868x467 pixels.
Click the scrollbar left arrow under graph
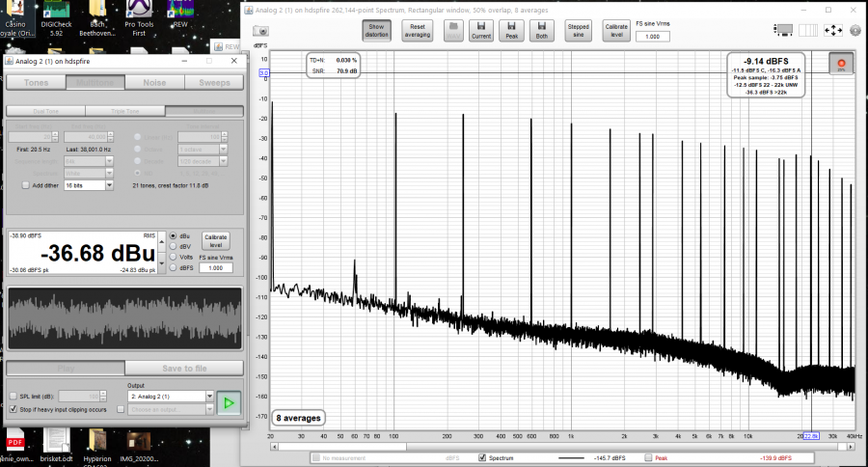[274, 447]
